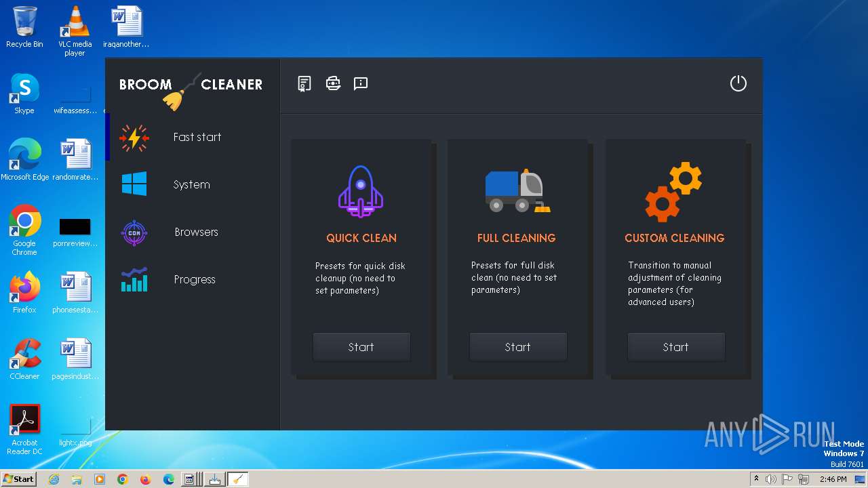Select the wifeassess file on desktop

(x=75, y=100)
